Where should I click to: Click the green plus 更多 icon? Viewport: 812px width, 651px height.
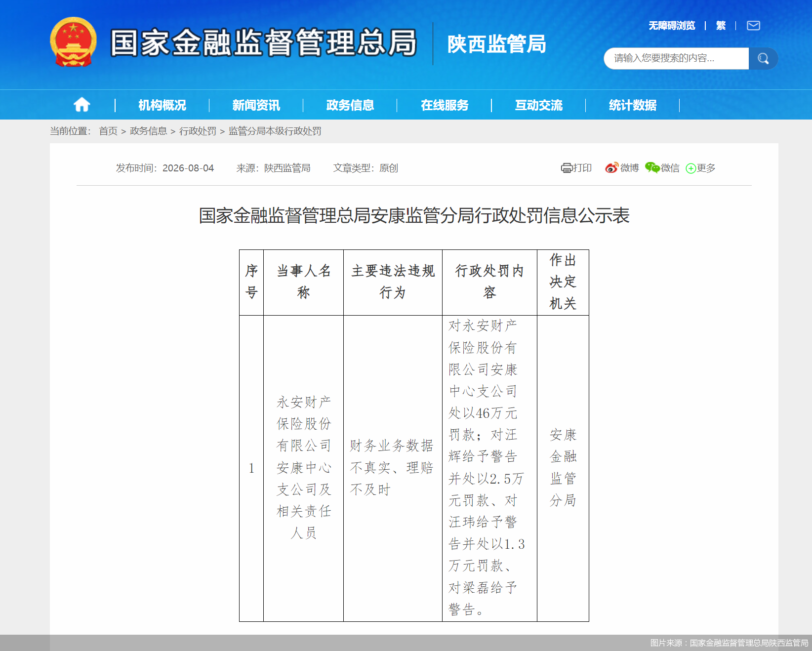tap(691, 168)
